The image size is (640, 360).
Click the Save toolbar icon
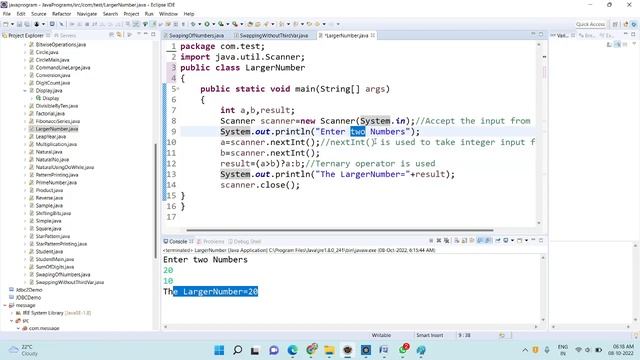[x=19, y=24]
